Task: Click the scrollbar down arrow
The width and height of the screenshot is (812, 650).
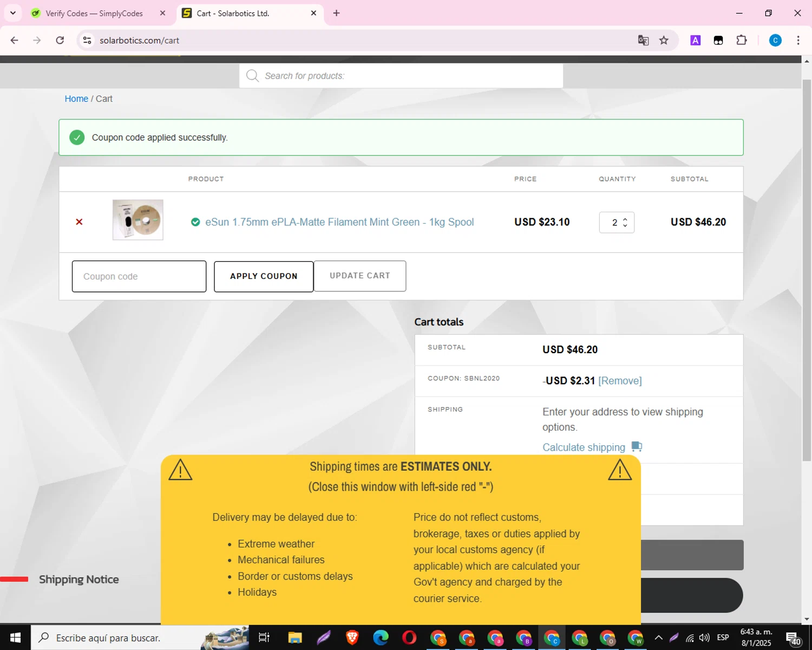Action: point(807,619)
